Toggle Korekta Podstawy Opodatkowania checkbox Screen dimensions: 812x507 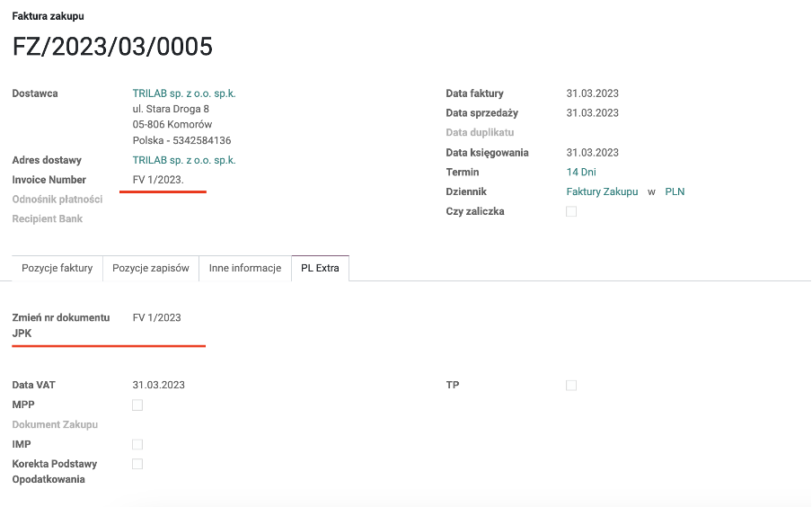(x=137, y=464)
